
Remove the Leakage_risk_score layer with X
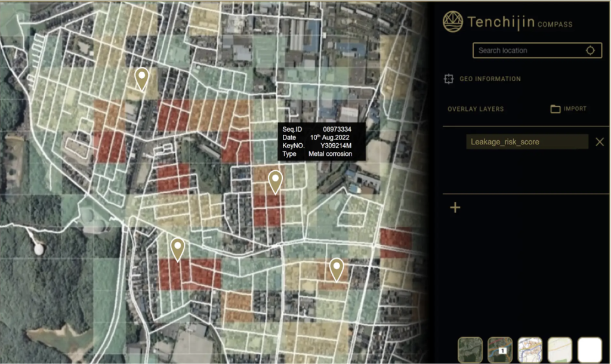click(600, 142)
